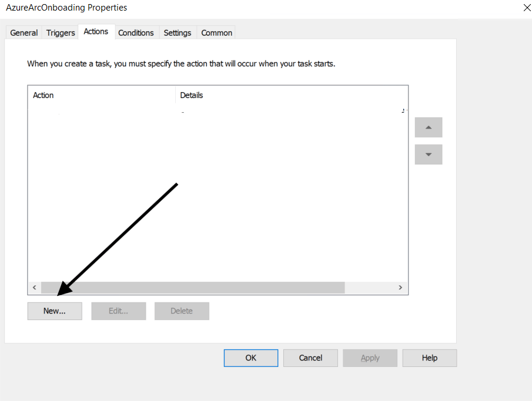
Task: Select the Actions tab
Action: [96, 32]
